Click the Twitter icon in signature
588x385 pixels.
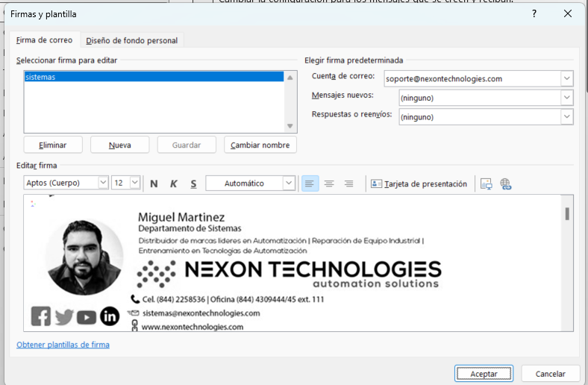(64, 317)
